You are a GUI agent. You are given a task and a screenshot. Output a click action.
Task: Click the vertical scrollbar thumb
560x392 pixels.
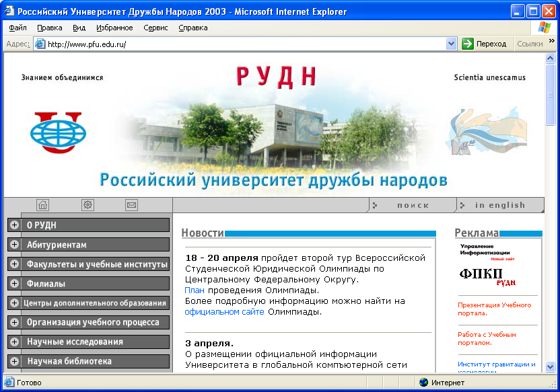pyautogui.click(x=551, y=95)
